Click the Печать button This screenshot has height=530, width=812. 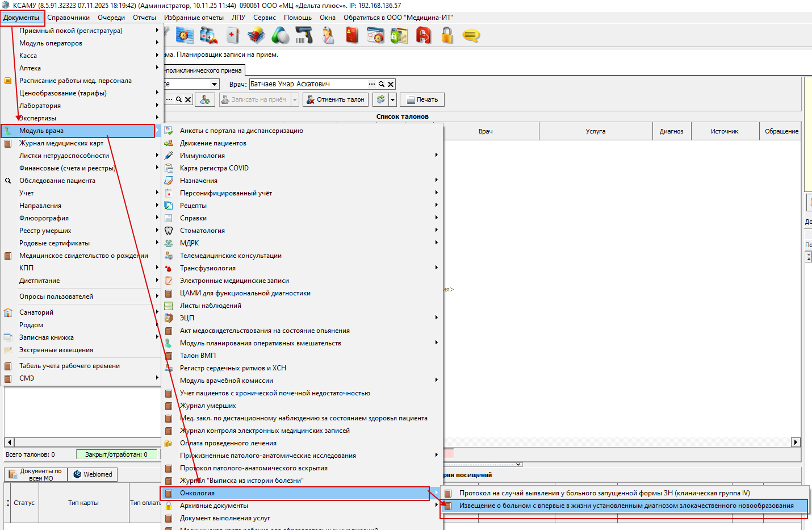[x=422, y=99]
